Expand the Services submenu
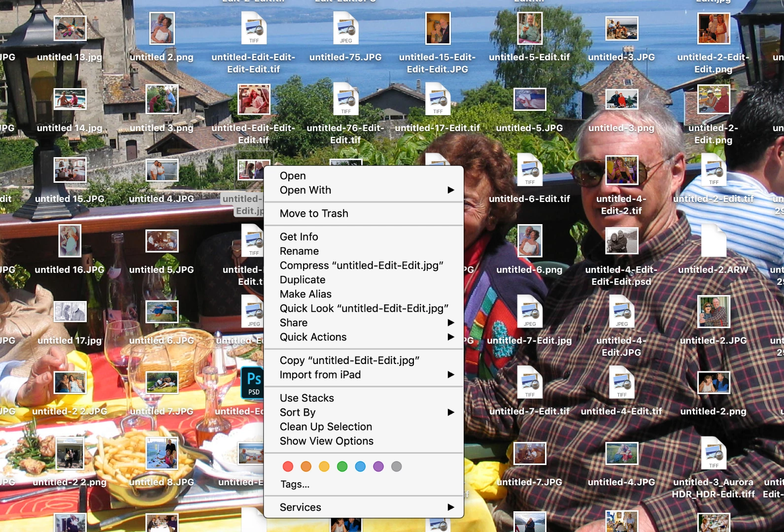This screenshot has width=784, height=532. tap(364, 507)
